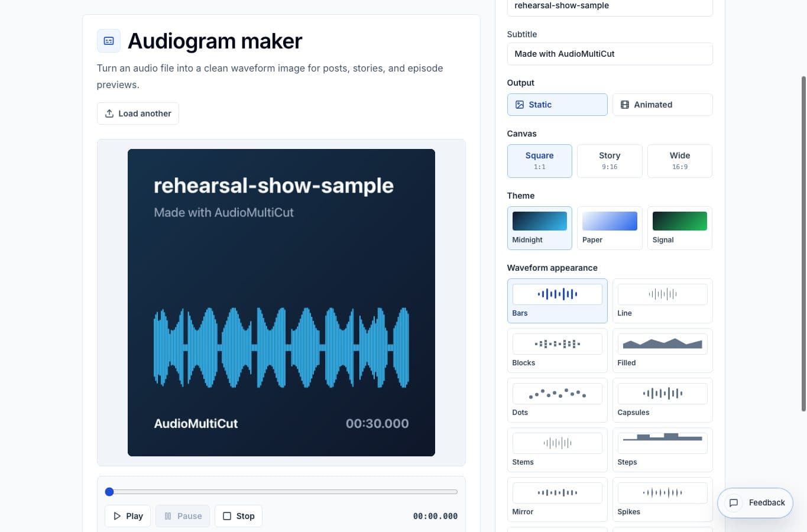Click the settings panel vertical scrollbar
The width and height of the screenshot is (807, 532).
[x=803, y=244]
